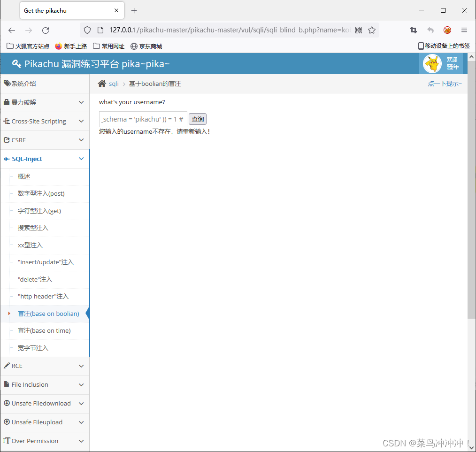Bookmark this page with the star icon

pyautogui.click(x=372, y=30)
